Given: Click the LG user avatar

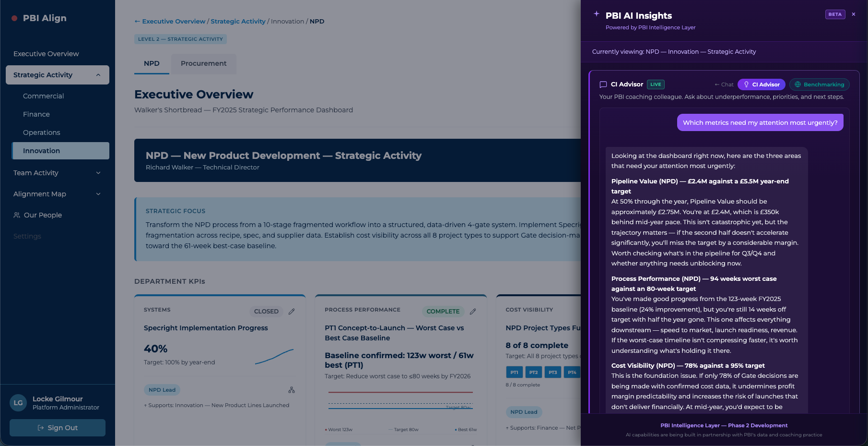Looking at the screenshot, I should tap(18, 403).
